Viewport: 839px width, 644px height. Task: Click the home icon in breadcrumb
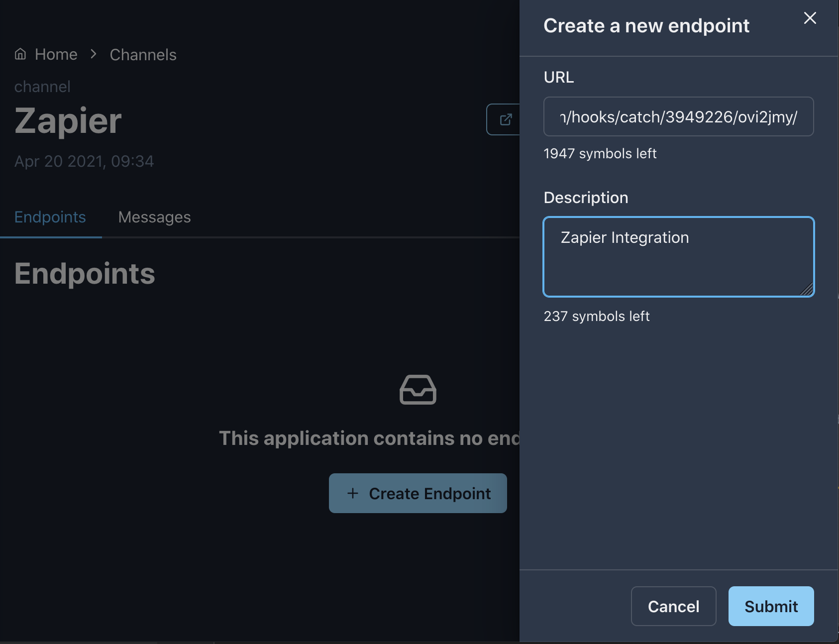point(20,54)
